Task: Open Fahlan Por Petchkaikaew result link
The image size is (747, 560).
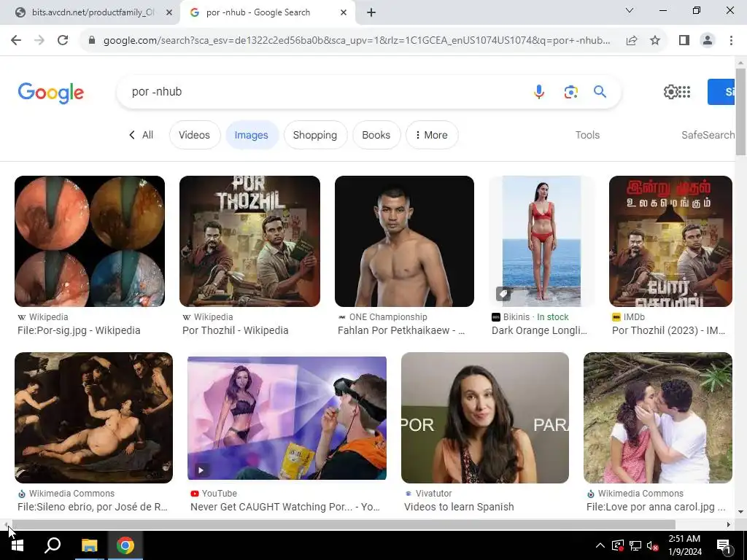Action: [x=401, y=330]
